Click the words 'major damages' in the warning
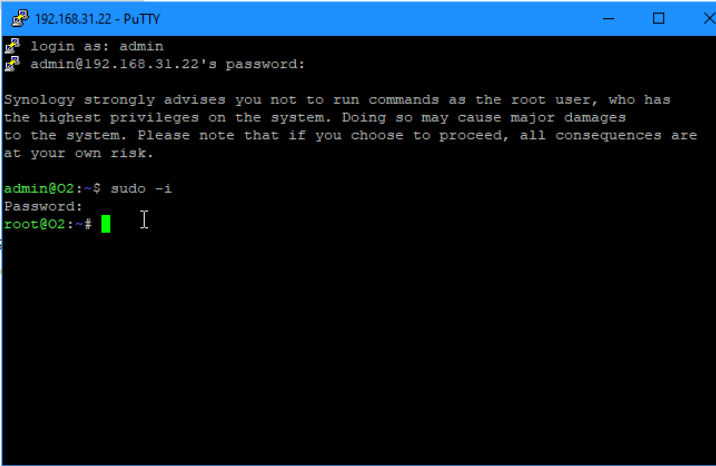The width and height of the screenshot is (716, 466). (568, 118)
